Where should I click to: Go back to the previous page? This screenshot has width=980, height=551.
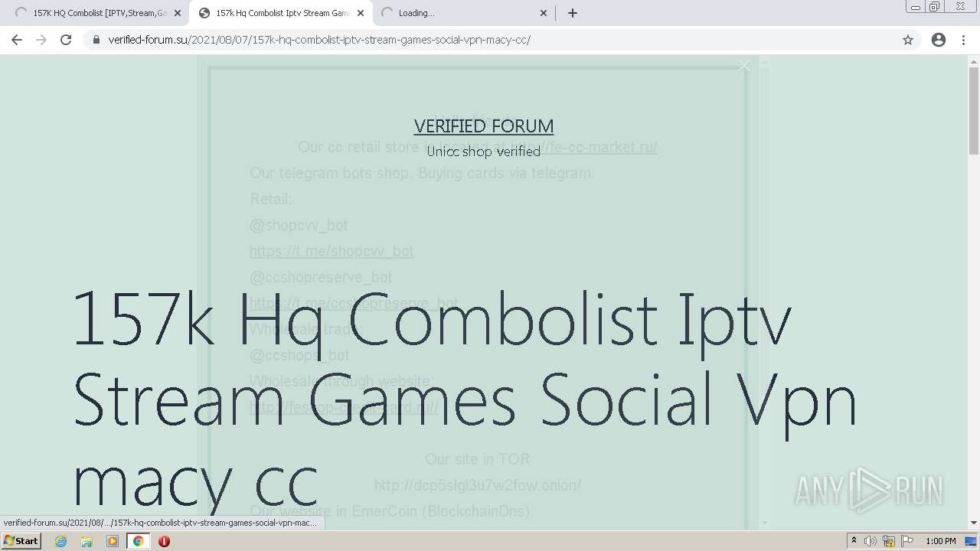click(17, 40)
